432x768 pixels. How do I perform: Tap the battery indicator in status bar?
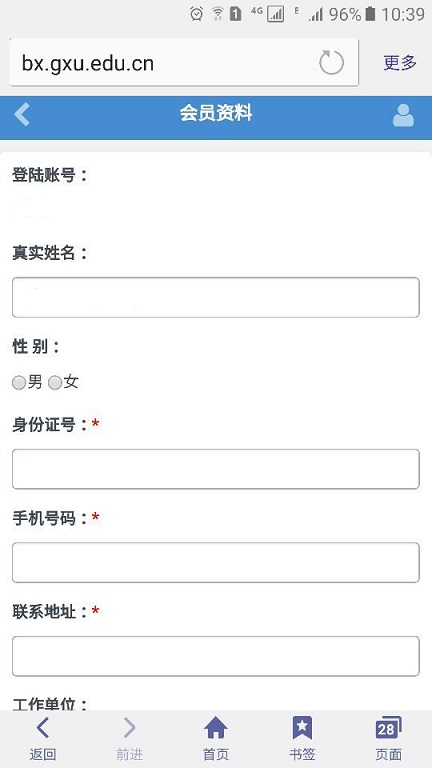click(370, 14)
